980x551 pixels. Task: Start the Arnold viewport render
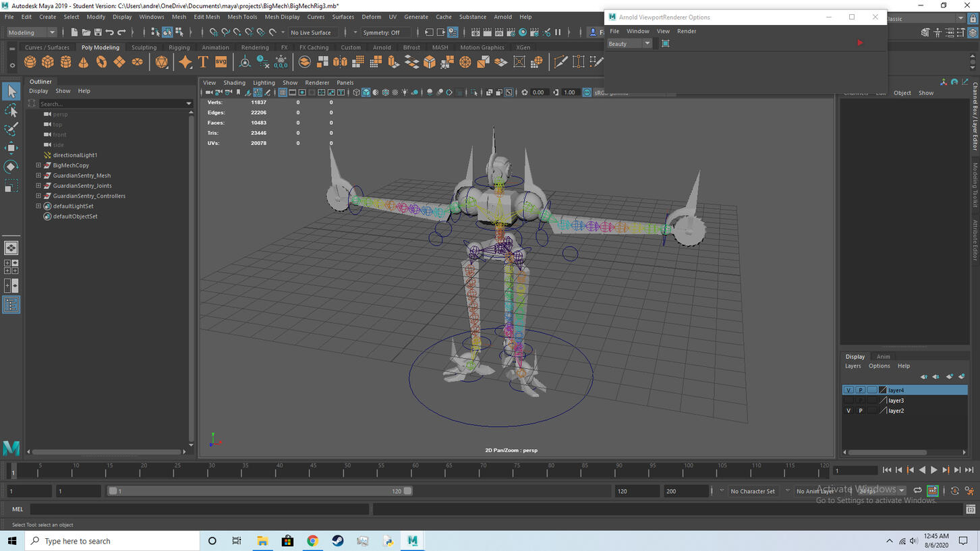point(860,43)
